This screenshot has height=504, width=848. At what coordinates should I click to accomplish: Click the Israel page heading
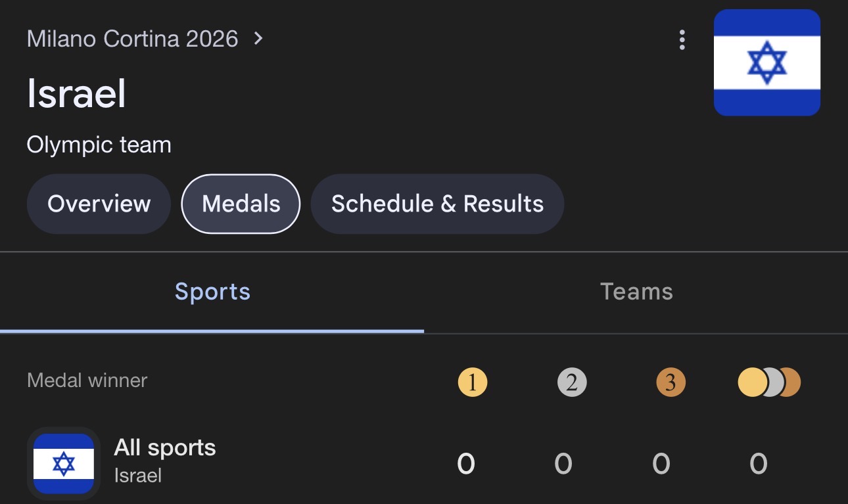(76, 93)
